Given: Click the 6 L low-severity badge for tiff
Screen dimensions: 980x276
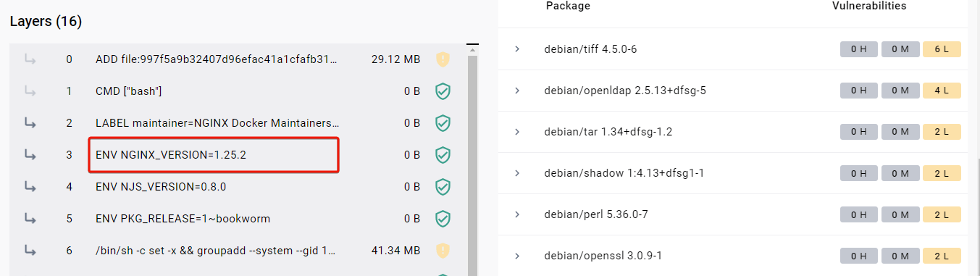Looking at the screenshot, I should tap(942, 49).
